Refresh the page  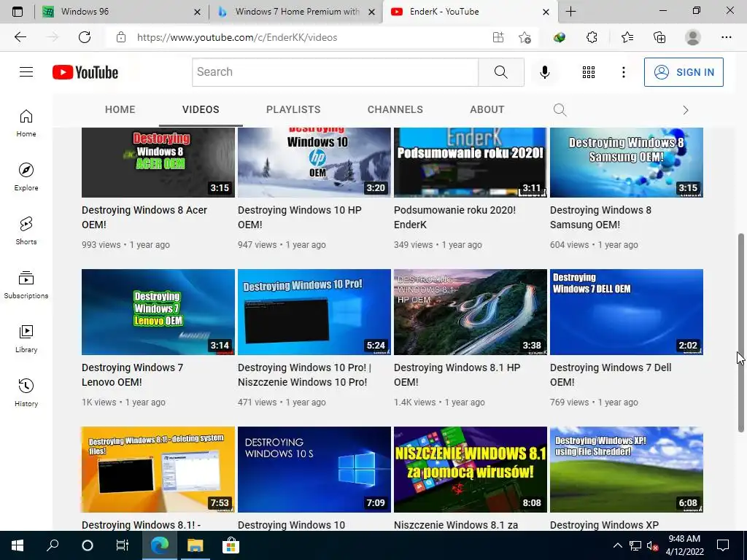point(85,37)
